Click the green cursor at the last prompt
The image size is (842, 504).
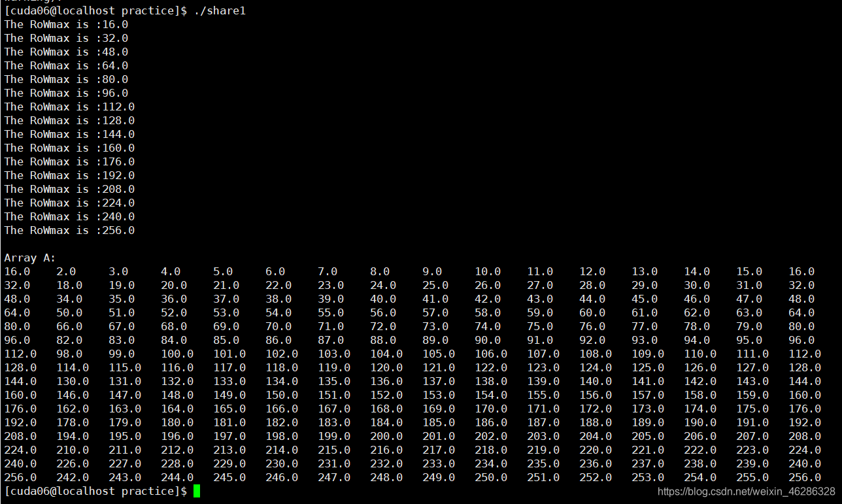click(197, 492)
